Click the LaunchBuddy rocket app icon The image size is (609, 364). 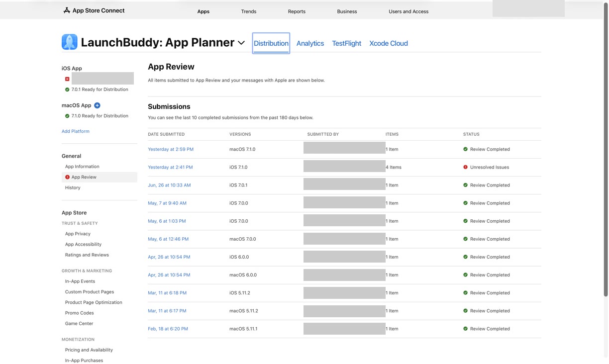click(x=70, y=42)
